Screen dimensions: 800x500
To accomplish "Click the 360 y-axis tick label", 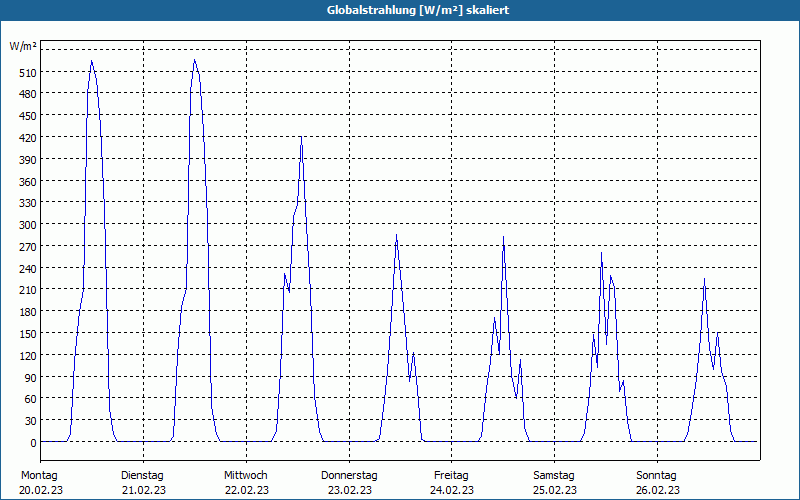I will point(27,182).
